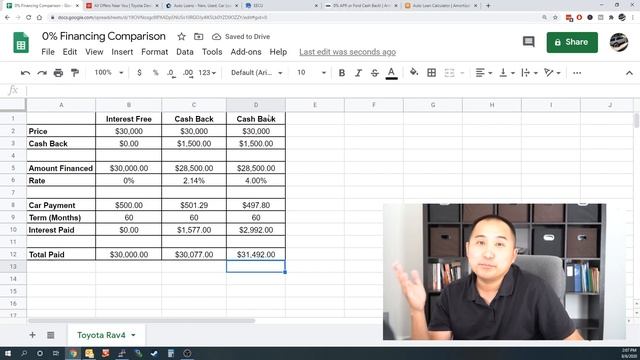This screenshot has height=360, width=640.
Task: Click the More toolbar options ellipsis
Action: click(x=577, y=73)
